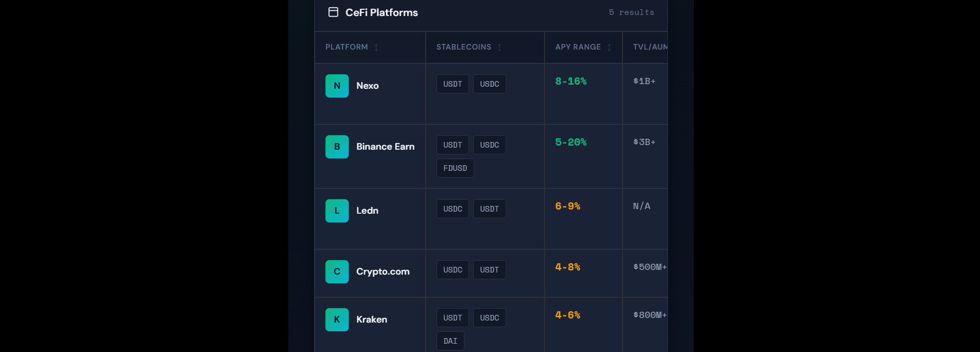Select the Ledn platform avatar icon
This screenshot has height=352, width=980.
337,211
